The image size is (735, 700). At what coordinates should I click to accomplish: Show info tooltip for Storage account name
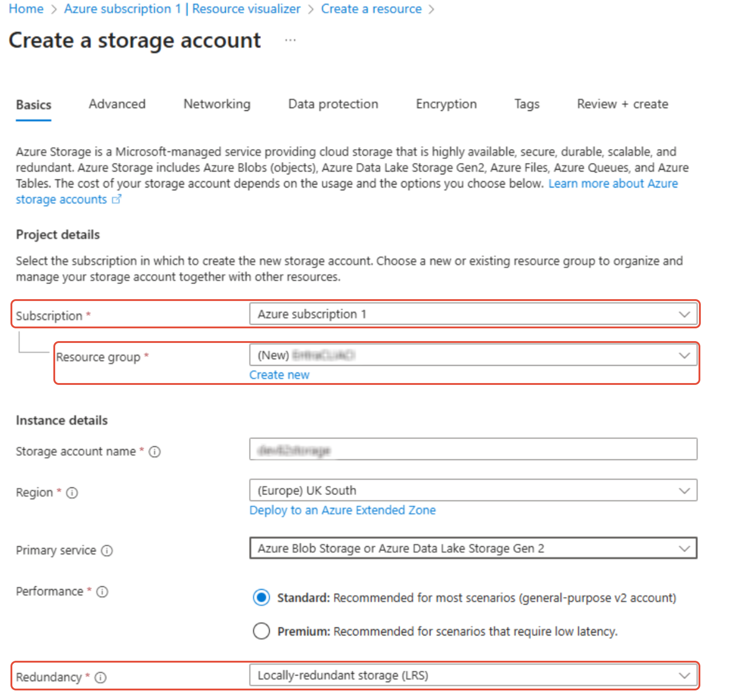pos(155,451)
